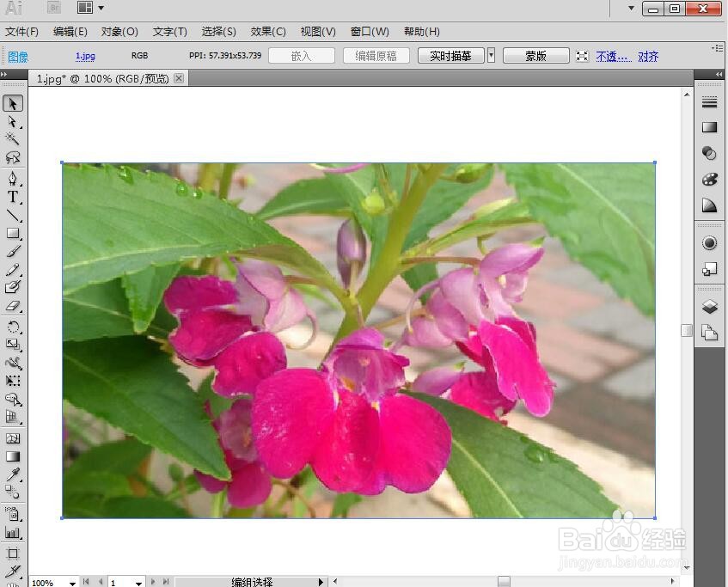The height and width of the screenshot is (587, 728).
Task: Select the Warp tool
Action: click(x=13, y=363)
